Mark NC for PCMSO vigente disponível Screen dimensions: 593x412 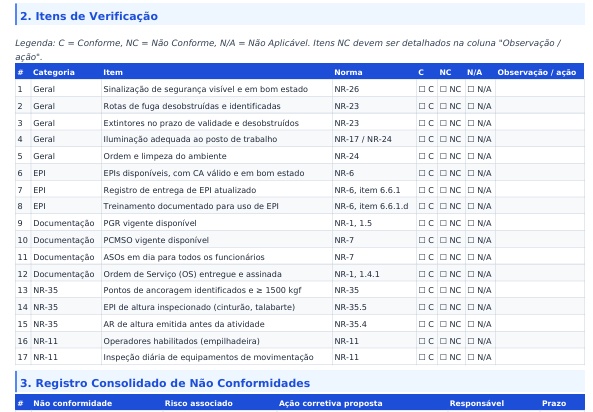pyautogui.click(x=443, y=240)
